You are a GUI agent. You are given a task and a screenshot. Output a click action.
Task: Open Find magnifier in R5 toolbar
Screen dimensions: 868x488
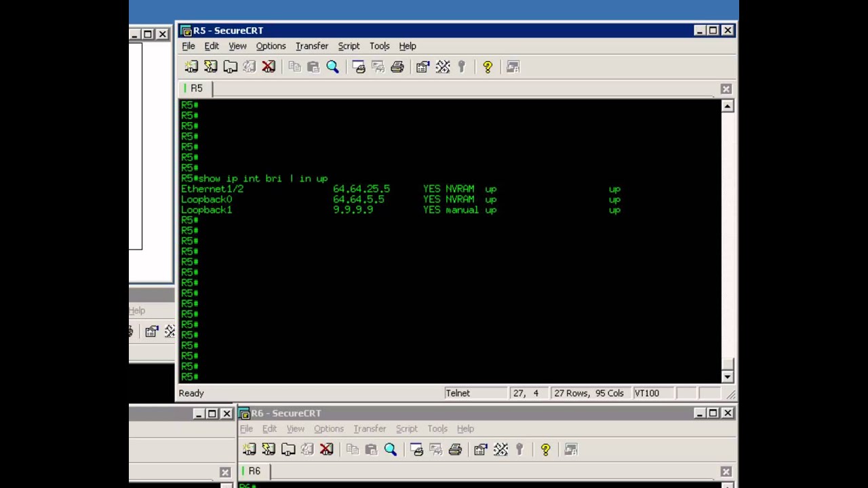click(x=332, y=66)
